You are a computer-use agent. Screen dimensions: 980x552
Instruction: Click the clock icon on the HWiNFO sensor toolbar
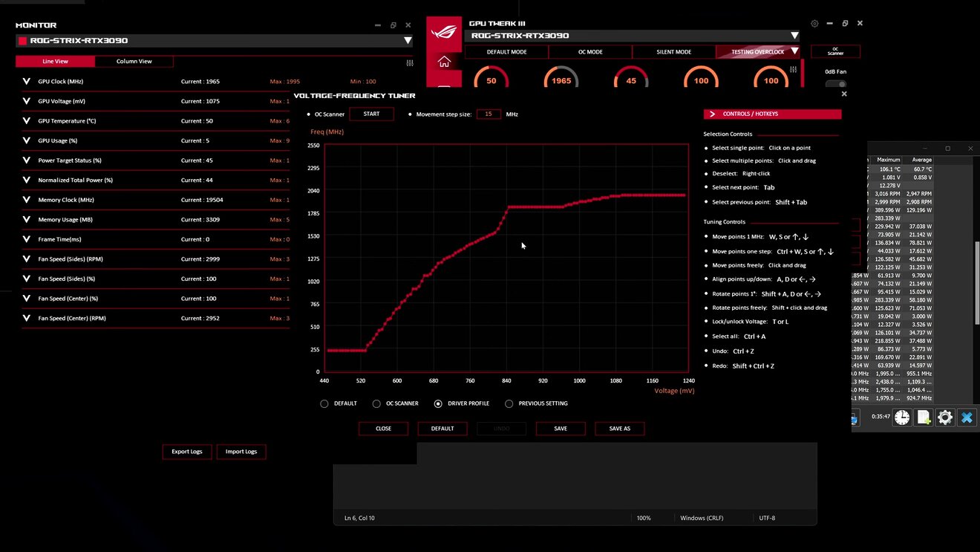[901, 418]
